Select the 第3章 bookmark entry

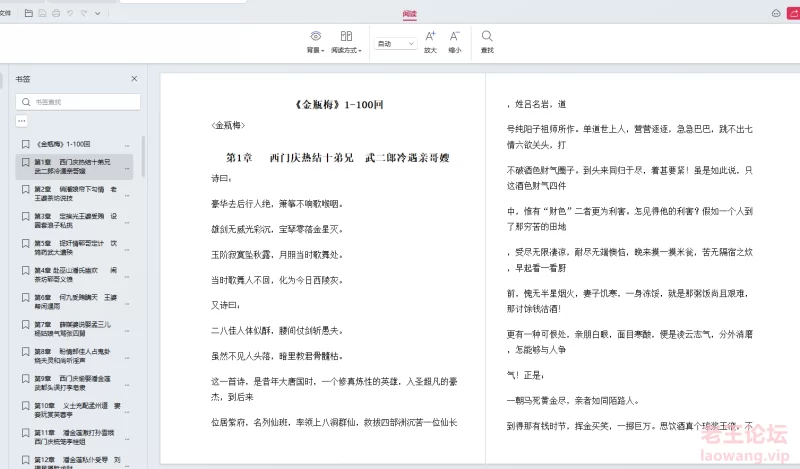pyautogui.click(x=74, y=220)
